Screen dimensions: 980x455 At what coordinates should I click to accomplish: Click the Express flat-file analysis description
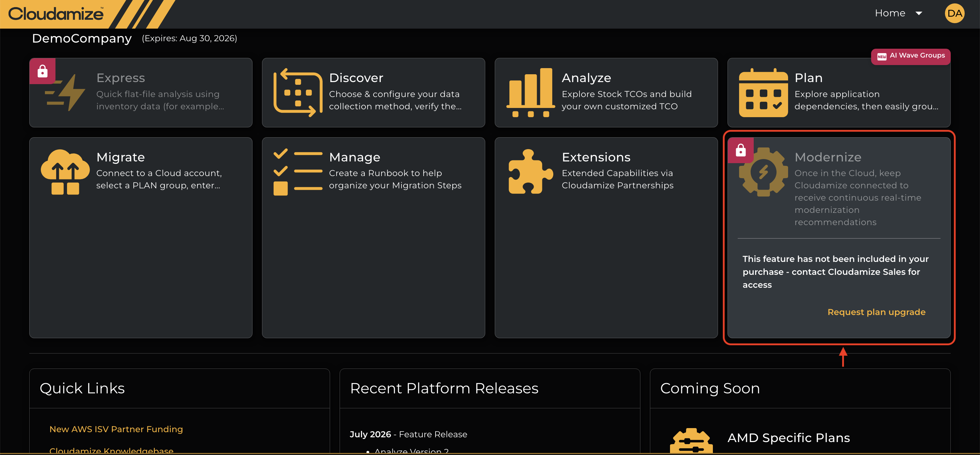160,100
